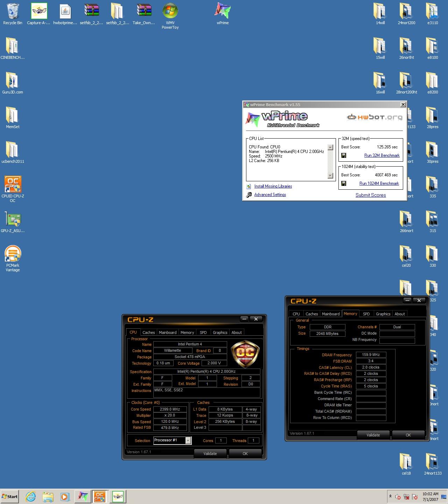Run the 1024M Benchmark
448x504 pixels.
[x=379, y=183]
